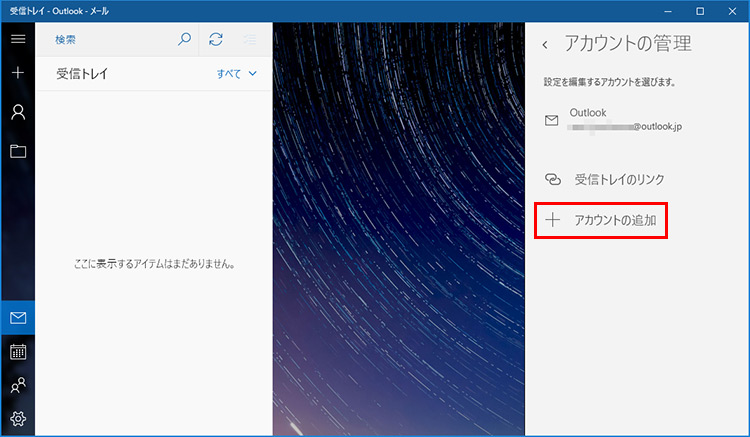This screenshot has width=750, height=437.
Task: Switch to the Calendar app icon
Action: point(17,351)
